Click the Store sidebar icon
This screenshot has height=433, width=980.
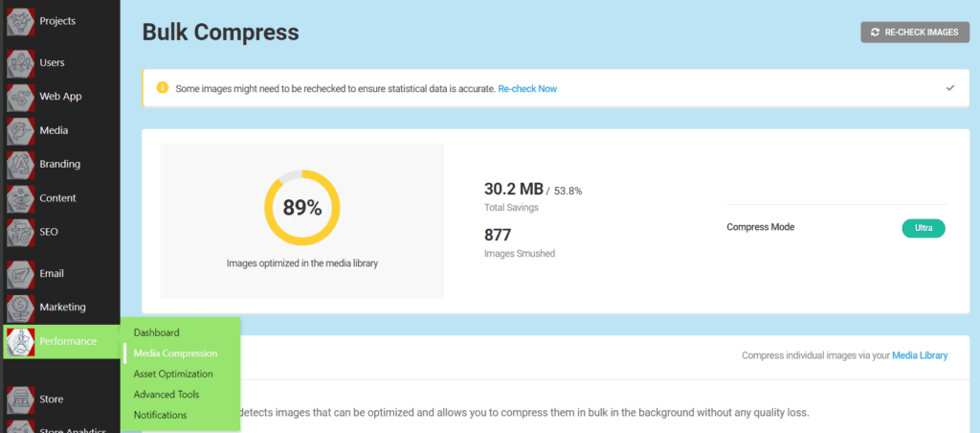click(21, 399)
